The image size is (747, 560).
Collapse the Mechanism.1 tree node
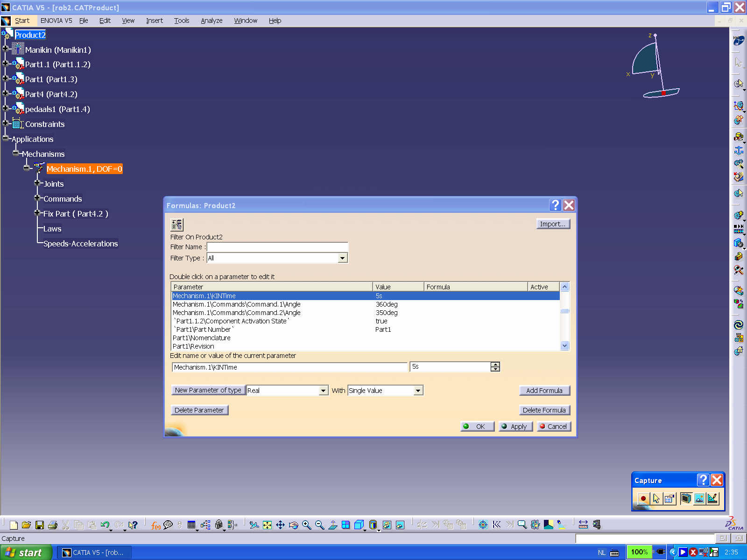click(27, 168)
